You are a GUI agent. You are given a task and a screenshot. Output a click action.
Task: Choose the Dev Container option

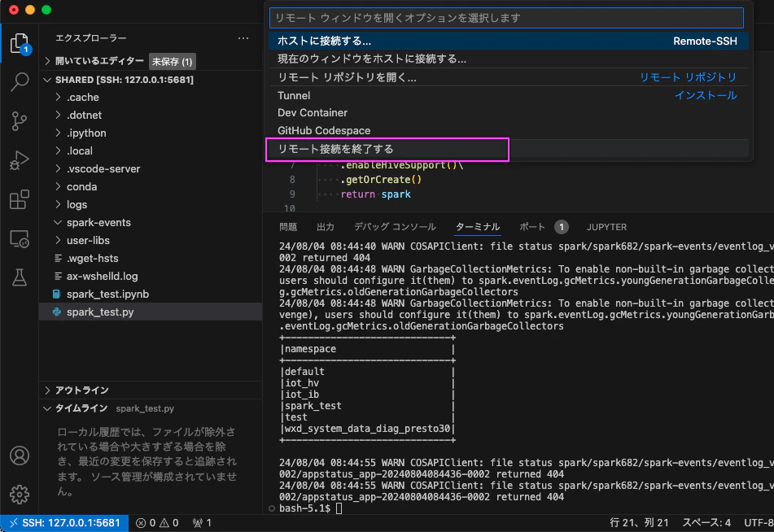(509, 113)
